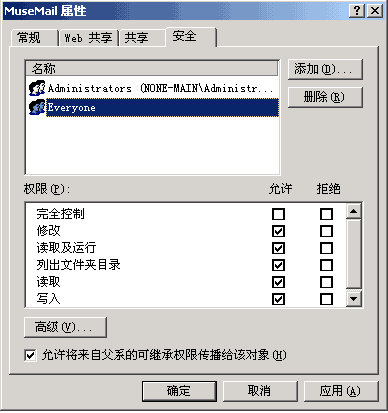This screenshot has height=413, width=388.
Task: Check Deny for 列出文件夹目录 permission
Action: 326,265
